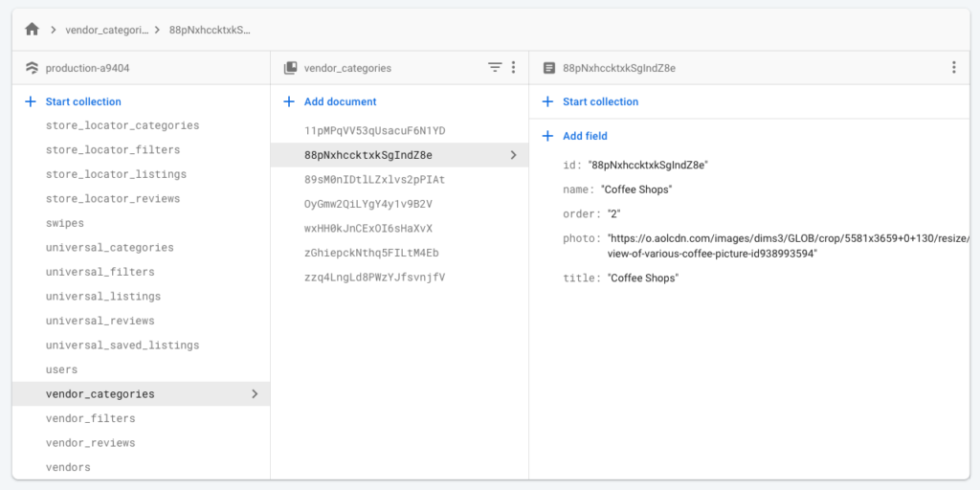Navigate to vendor_categori... breadcrumb
This screenshot has height=490, width=980.
[107, 30]
